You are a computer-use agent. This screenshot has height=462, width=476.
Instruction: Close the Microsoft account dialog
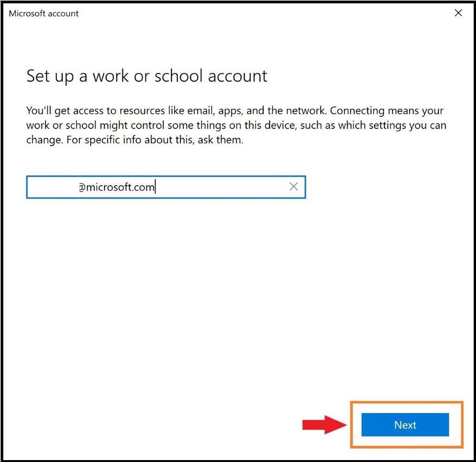(458, 13)
